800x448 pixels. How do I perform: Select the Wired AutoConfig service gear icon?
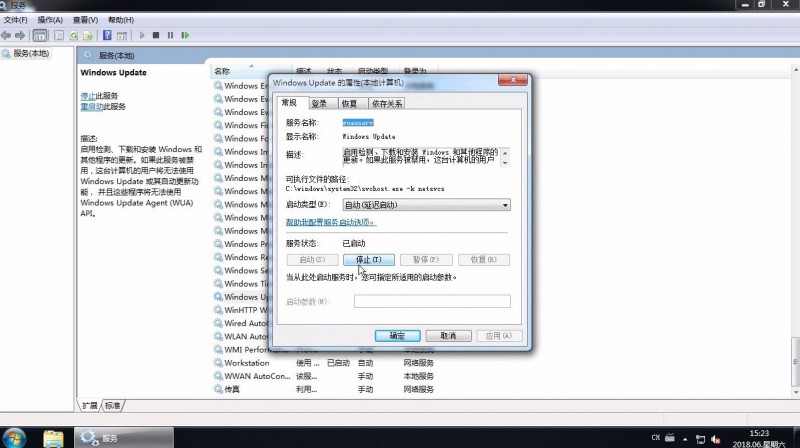218,323
